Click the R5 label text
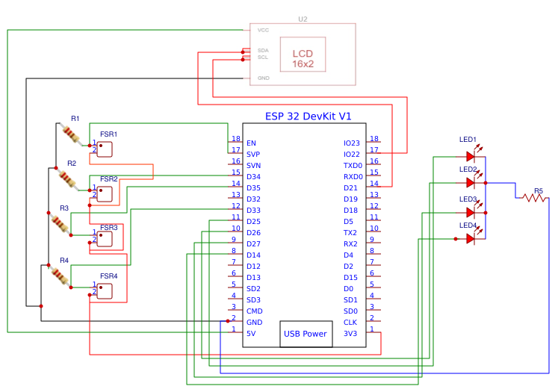 539,191
